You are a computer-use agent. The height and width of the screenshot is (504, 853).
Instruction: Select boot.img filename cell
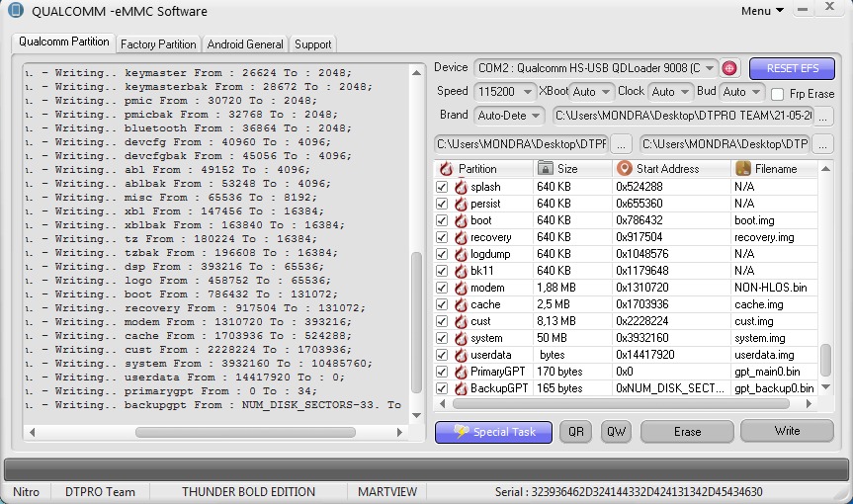(x=774, y=220)
